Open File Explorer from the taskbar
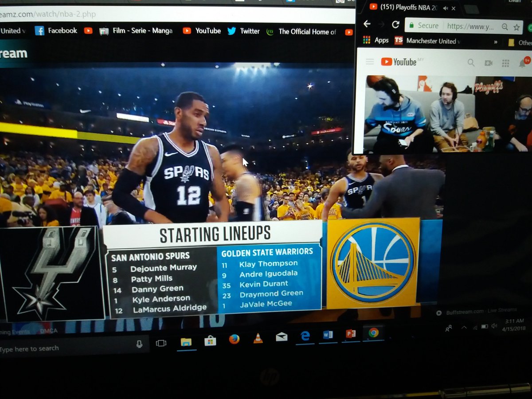The image size is (532, 399). [186, 342]
